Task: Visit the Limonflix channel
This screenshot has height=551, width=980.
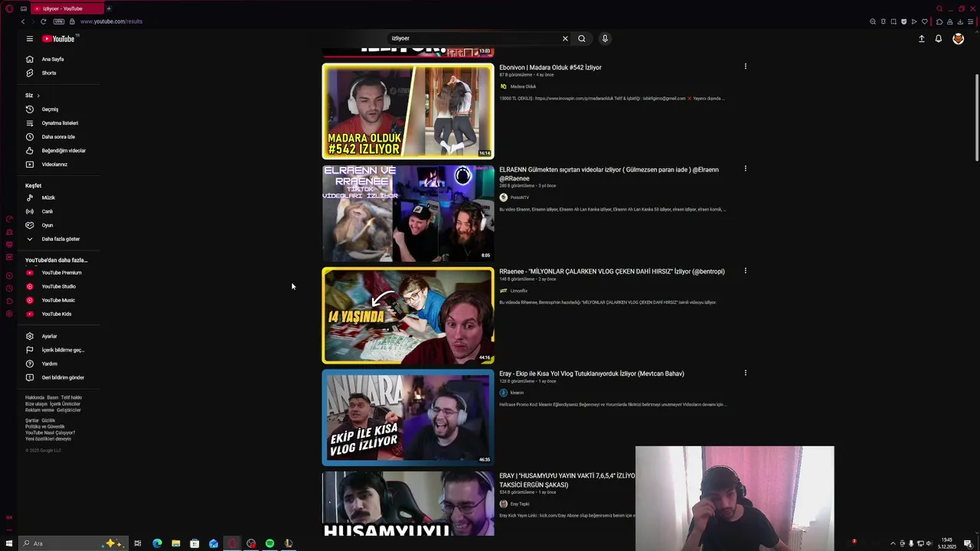Action: [519, 291]
